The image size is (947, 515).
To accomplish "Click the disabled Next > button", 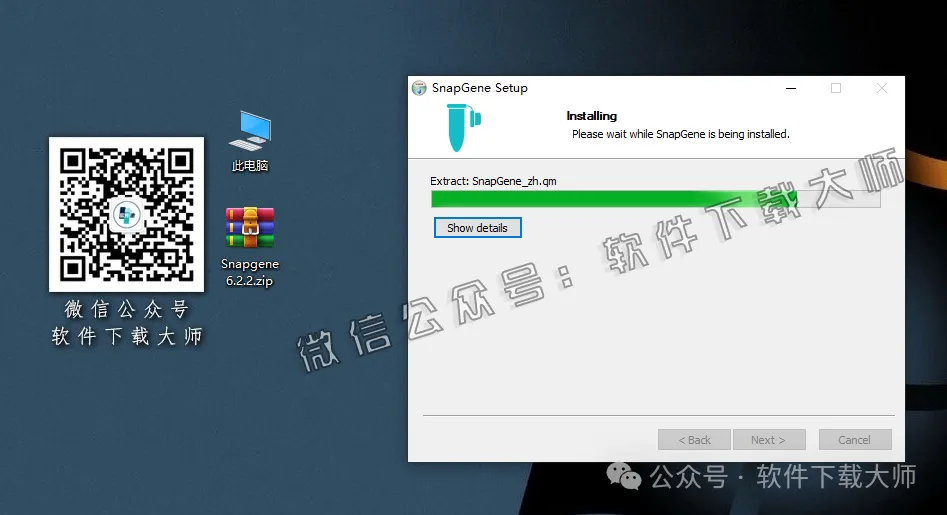I will pos(768,440).
